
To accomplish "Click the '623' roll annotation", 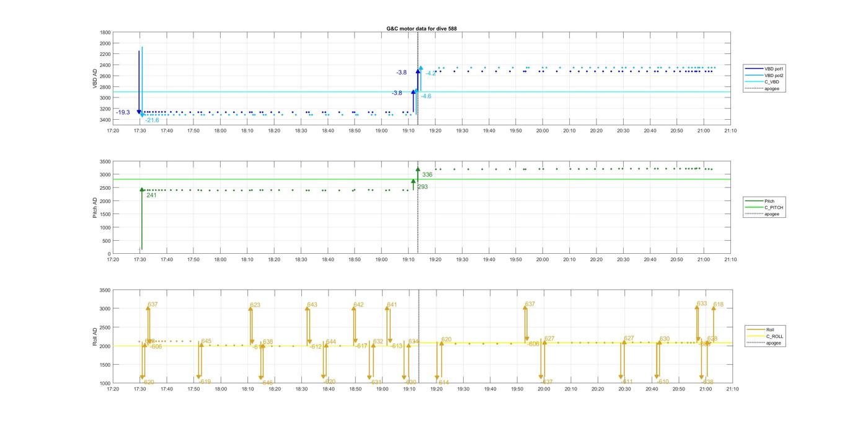I will [255, 305].
